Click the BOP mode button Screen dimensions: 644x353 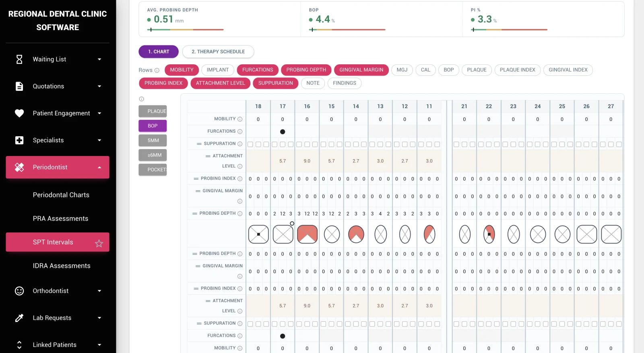(x=153, y=126)
